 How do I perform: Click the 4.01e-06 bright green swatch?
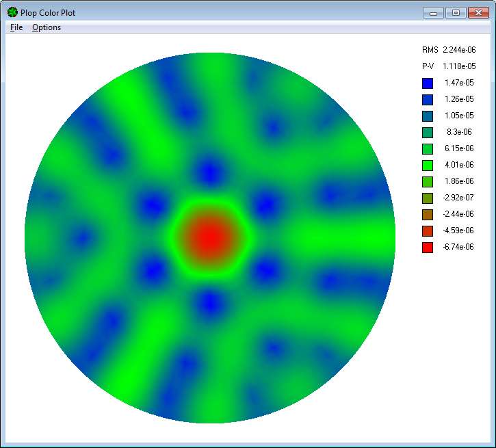pos(428,166)
